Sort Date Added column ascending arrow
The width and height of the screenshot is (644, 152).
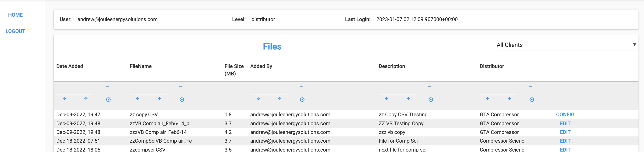[x=86, y=99]
